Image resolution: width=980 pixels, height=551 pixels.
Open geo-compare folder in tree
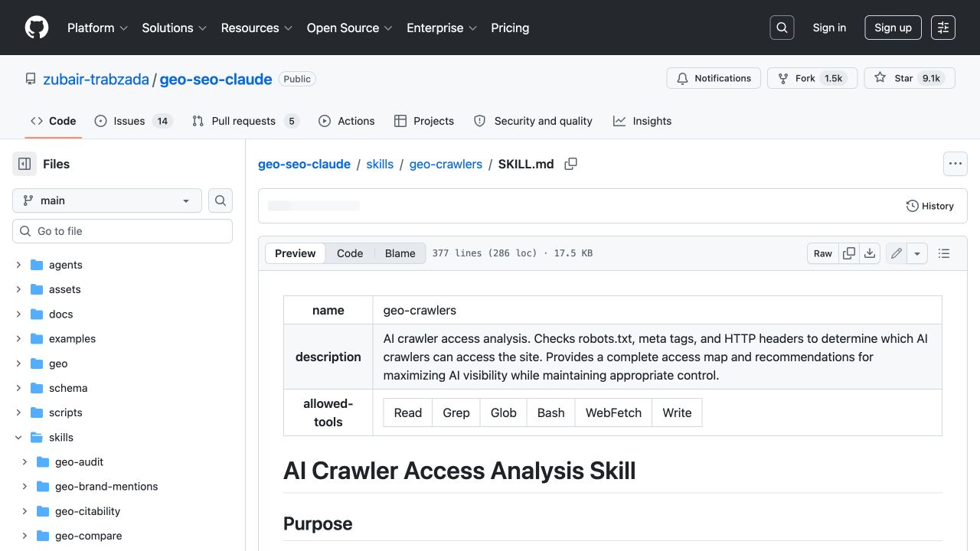(89, 536)
